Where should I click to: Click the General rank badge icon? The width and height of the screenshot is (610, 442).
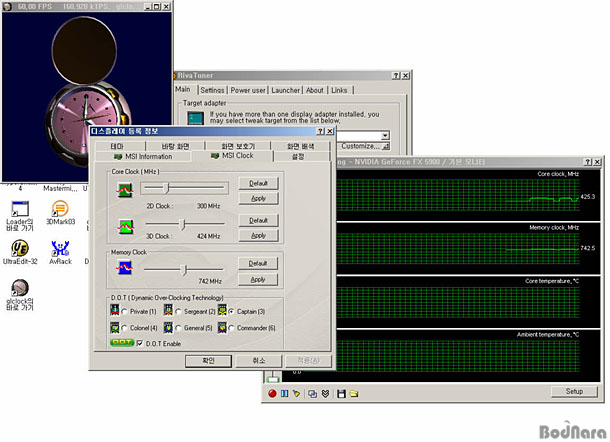168,327
